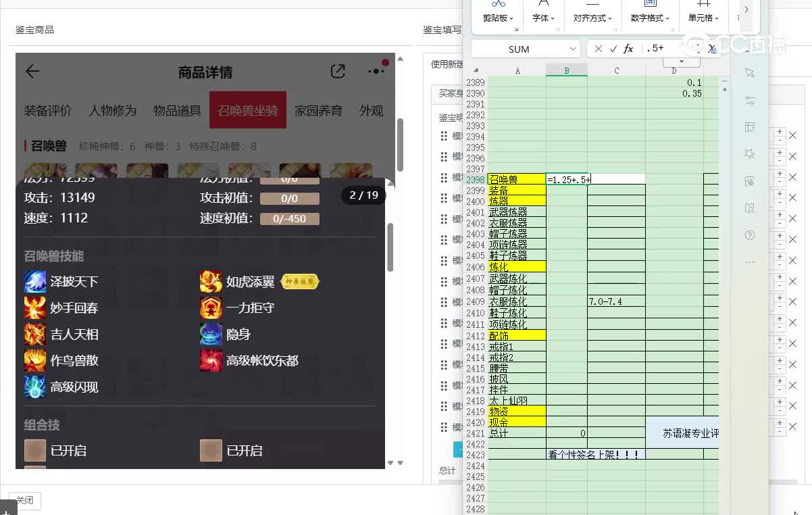Click the product detail inner scrollbar thumb
Viewport: 812px width, 515px height.
click(390, 247)
